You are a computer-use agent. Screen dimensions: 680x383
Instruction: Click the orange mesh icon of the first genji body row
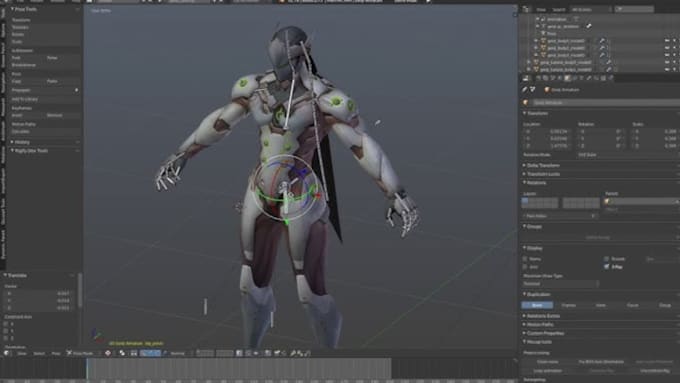[543, 41]
